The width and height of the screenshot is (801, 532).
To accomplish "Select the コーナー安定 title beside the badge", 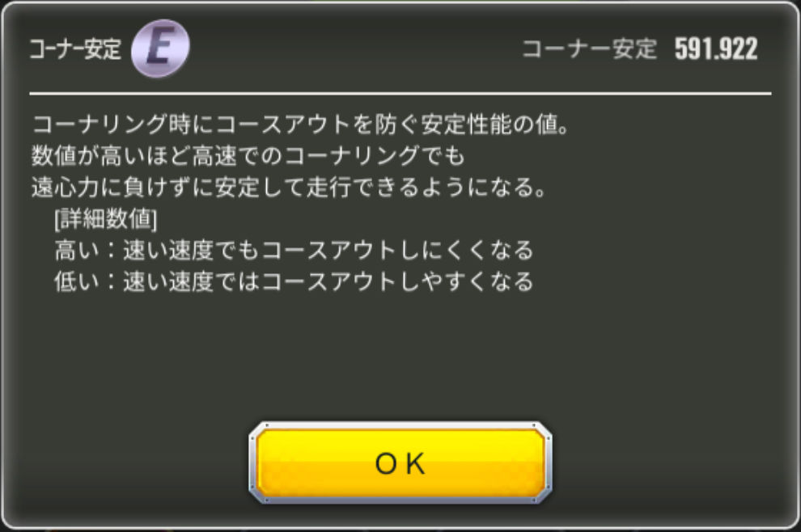I will tap(75, 49).
